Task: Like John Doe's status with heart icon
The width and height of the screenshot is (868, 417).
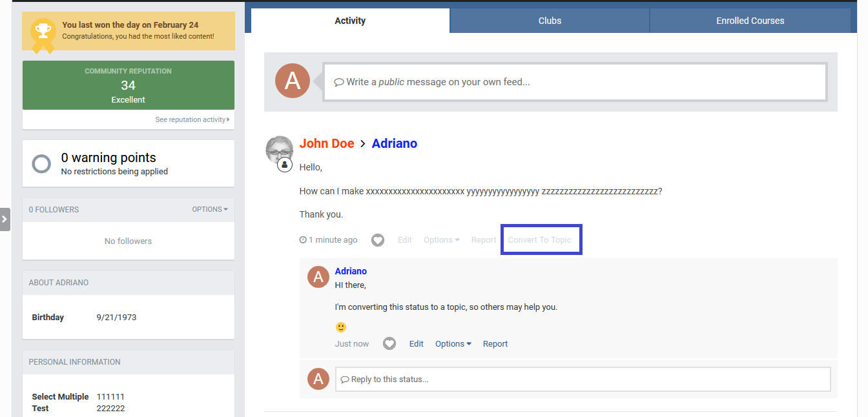Action: coord(378,240)
